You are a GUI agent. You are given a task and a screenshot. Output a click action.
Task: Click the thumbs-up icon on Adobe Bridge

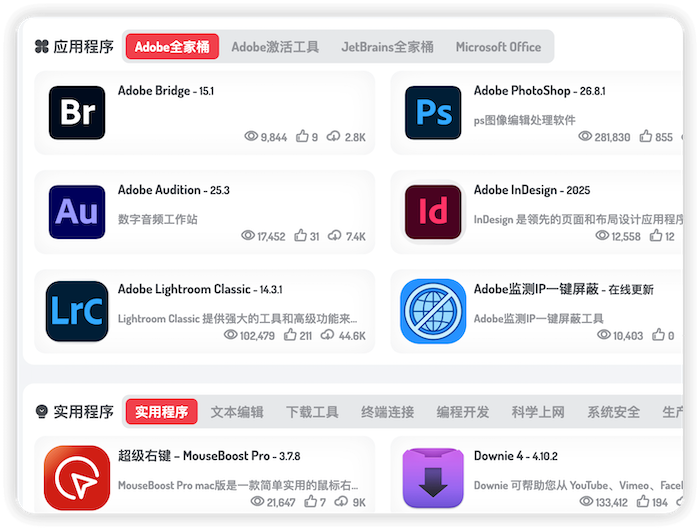pos(302,137)
